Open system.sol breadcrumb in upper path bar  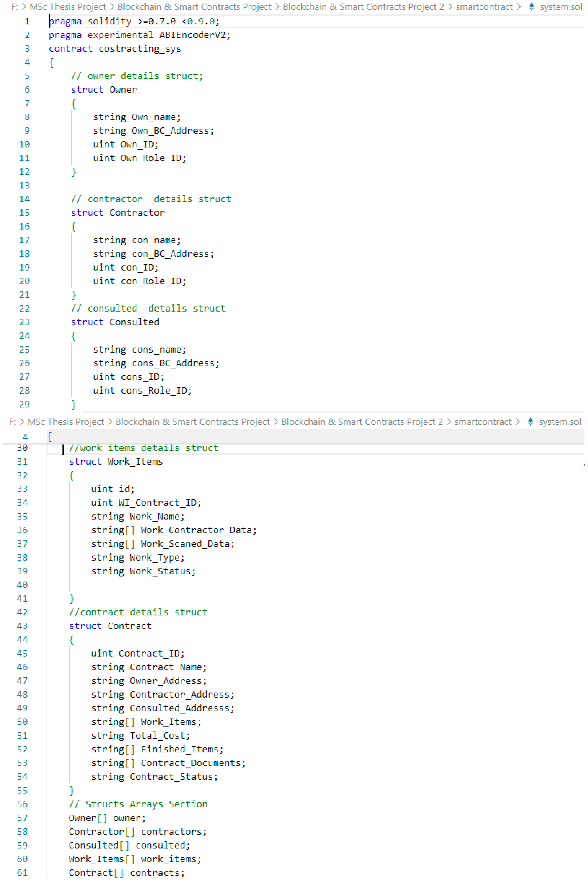pos(561,7)
